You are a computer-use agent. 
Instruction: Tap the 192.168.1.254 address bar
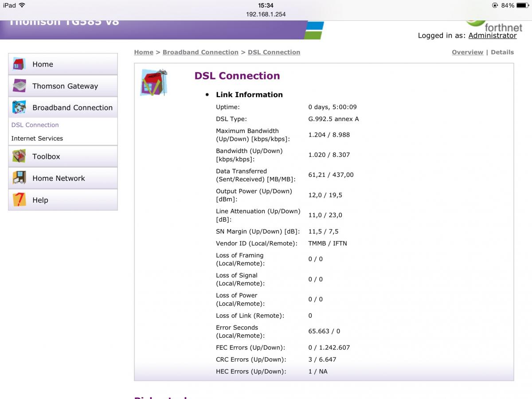(266, 14)
